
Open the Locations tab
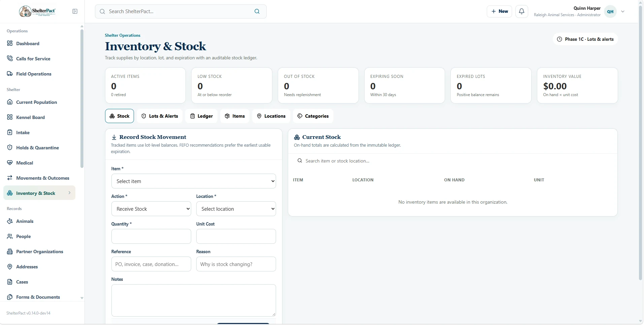(x=271, y=116)
